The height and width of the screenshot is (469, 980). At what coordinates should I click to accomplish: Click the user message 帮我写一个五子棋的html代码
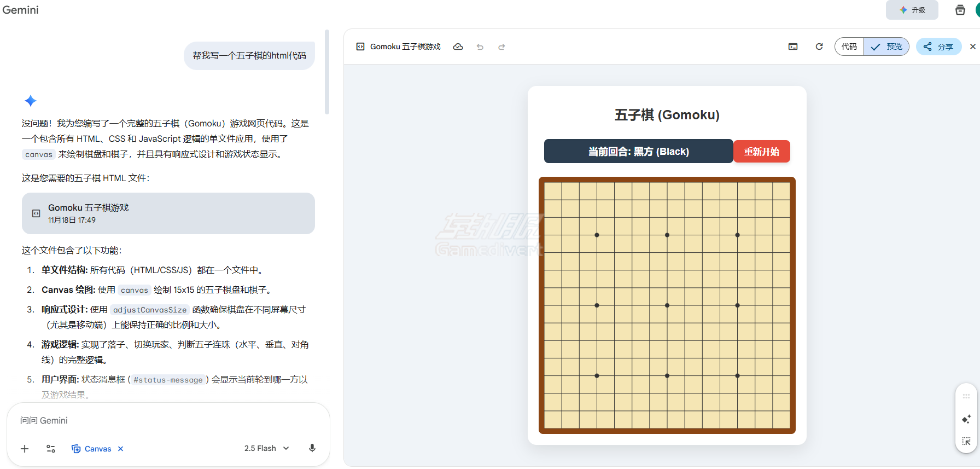[249, 55]
